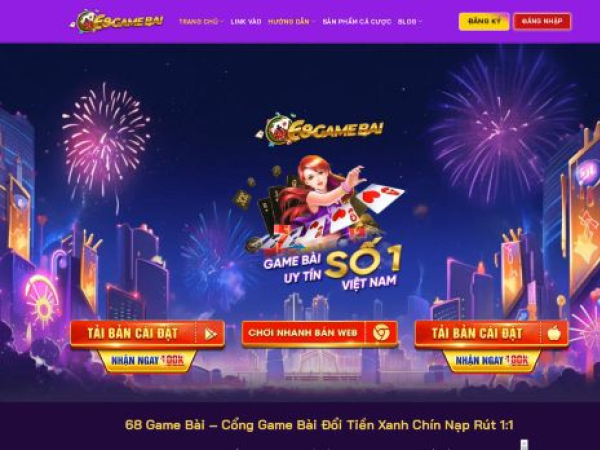Click the large center 68 Game Bài logo
The height and width of the screenshot is (450, 600).
(x=320, y=129)
